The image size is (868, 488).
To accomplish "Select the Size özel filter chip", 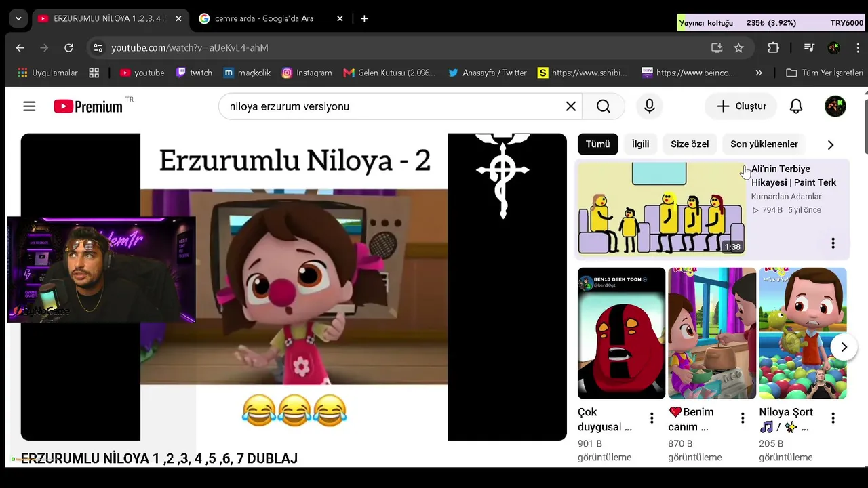I will pyautogui.click(x=690, y=144).
